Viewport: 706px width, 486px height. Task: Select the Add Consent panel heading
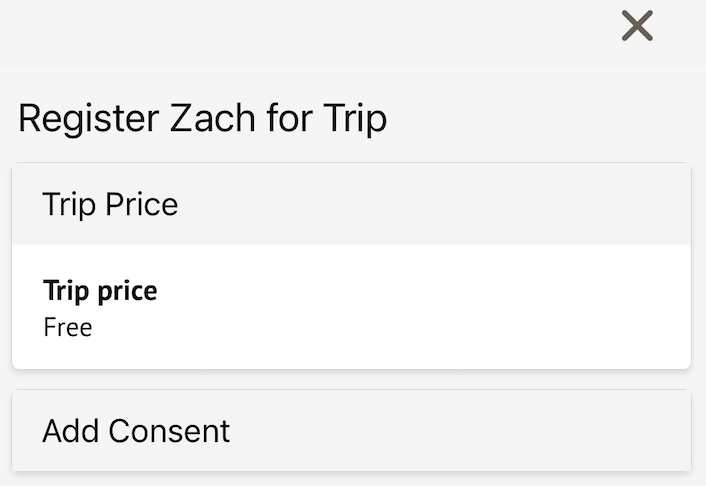click(136, 431)
